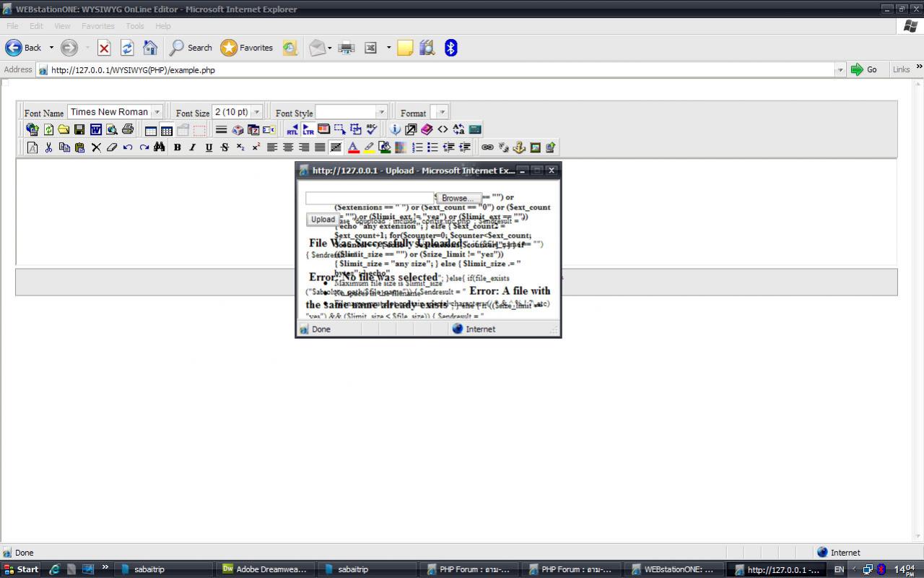924x578 pixels.
Task: Delete selection with the X icon
Action: [96, 147]
